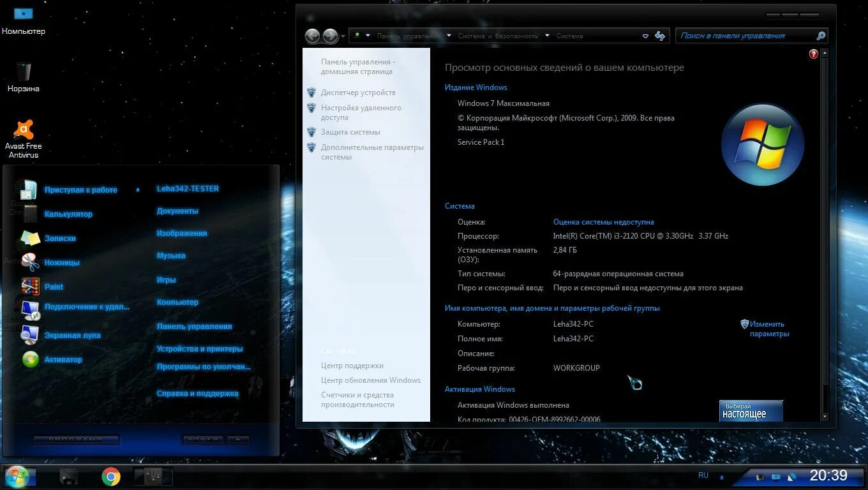Click the shield icon beside Диспетчер устройств
This screenshot has height=490, width=868.
[311, 93]
